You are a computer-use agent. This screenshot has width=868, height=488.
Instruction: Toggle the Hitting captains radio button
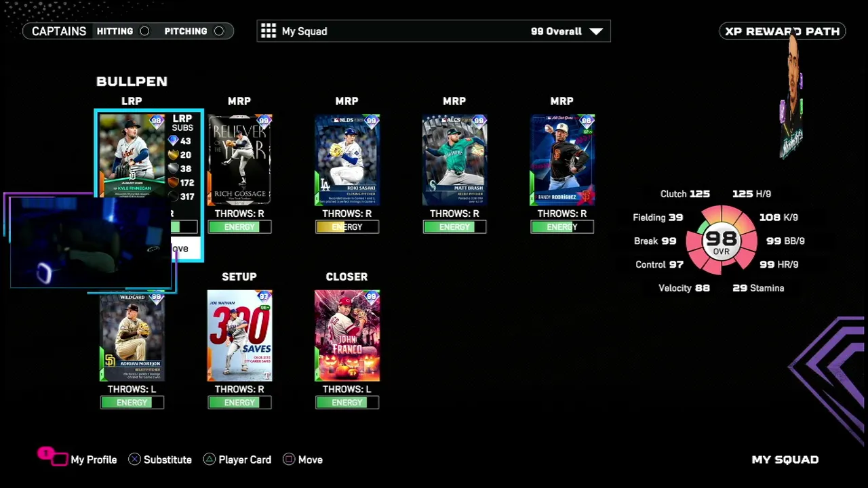pyautogui.click(x=144, y=31)
